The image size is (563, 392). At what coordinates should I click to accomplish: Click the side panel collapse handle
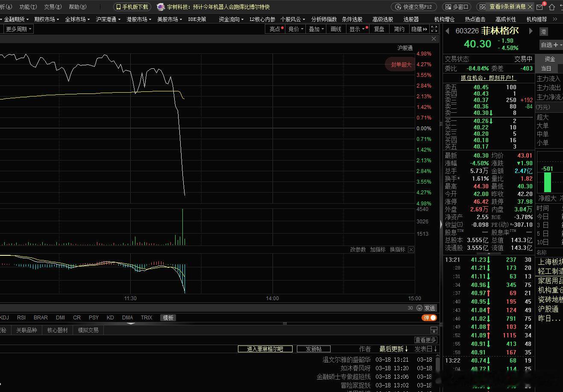coord(441,224)
